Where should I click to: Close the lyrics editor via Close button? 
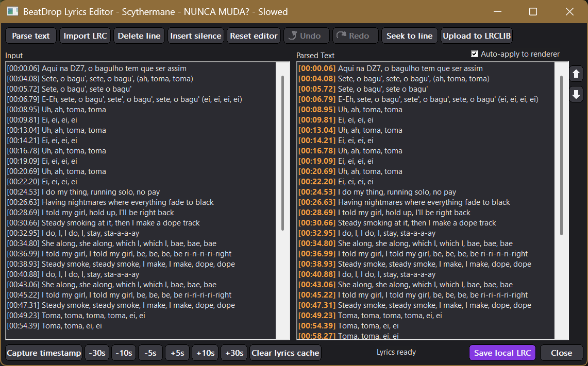click(x=561, y=353)
